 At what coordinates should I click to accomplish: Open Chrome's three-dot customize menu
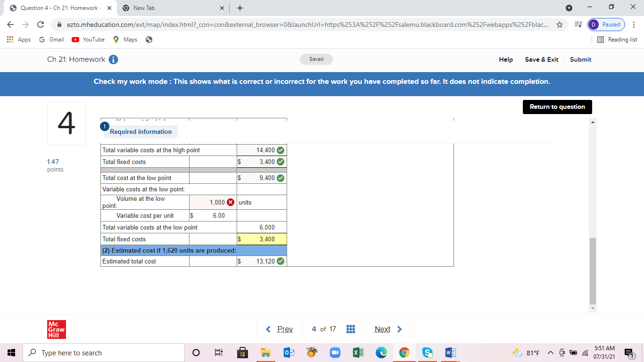[635, 25]
